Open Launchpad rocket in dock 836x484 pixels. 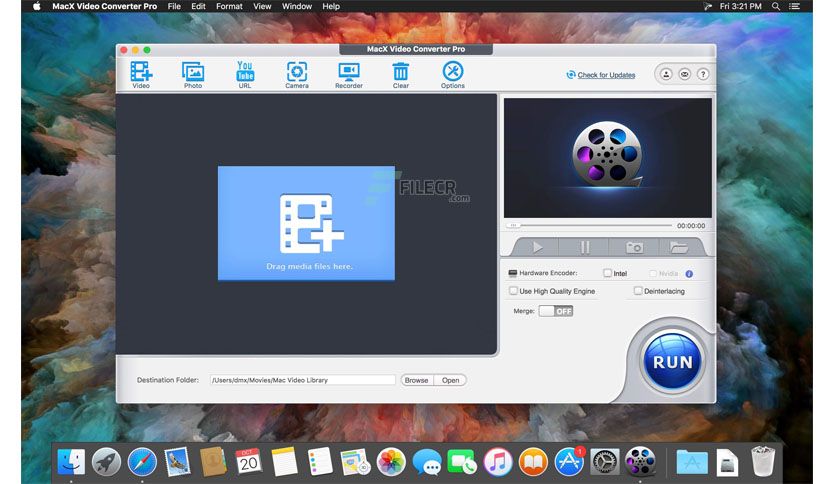coord(106,462)
